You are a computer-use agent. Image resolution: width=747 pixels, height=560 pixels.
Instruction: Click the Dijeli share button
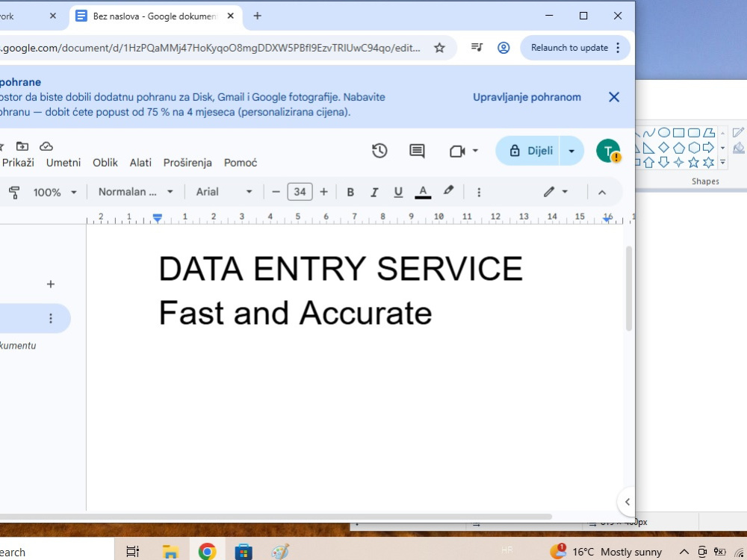[527, 151]
